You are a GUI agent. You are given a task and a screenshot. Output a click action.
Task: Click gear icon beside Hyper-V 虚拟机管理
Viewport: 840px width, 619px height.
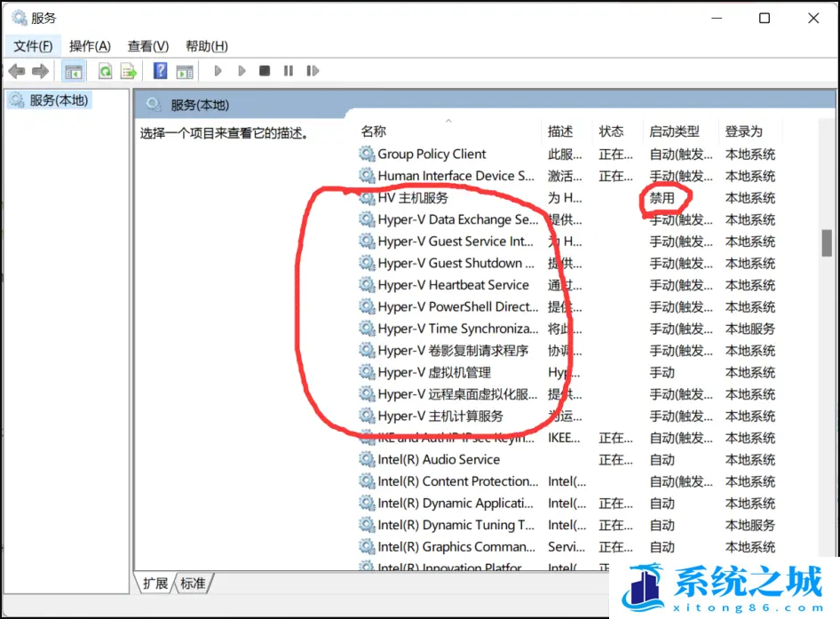pos(367,372)
